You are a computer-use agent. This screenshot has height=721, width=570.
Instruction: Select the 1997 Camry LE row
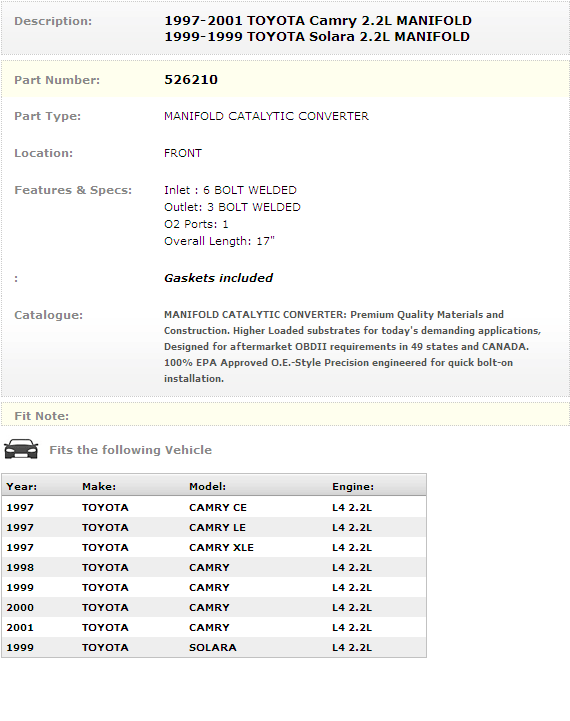tap(214, 527)
